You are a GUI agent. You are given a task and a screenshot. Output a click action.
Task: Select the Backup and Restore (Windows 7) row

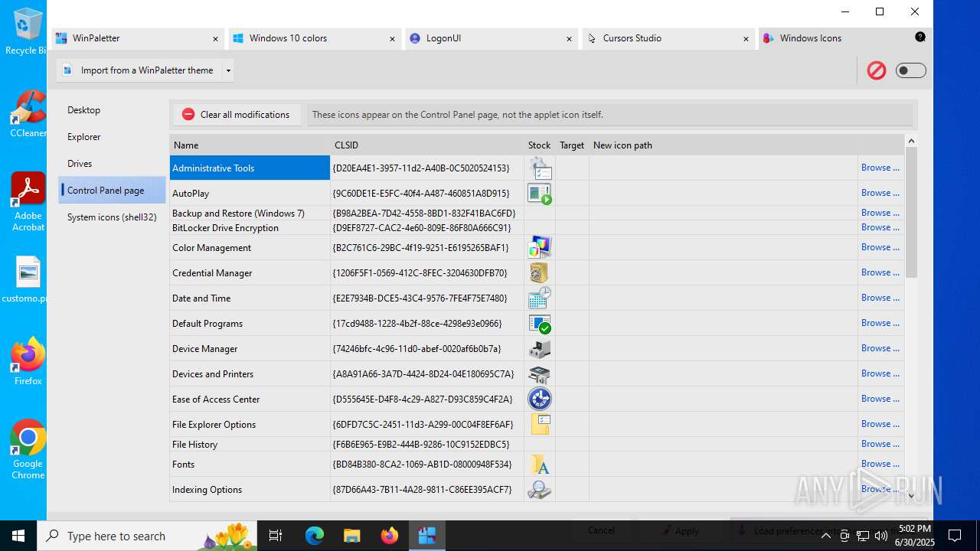537,213
